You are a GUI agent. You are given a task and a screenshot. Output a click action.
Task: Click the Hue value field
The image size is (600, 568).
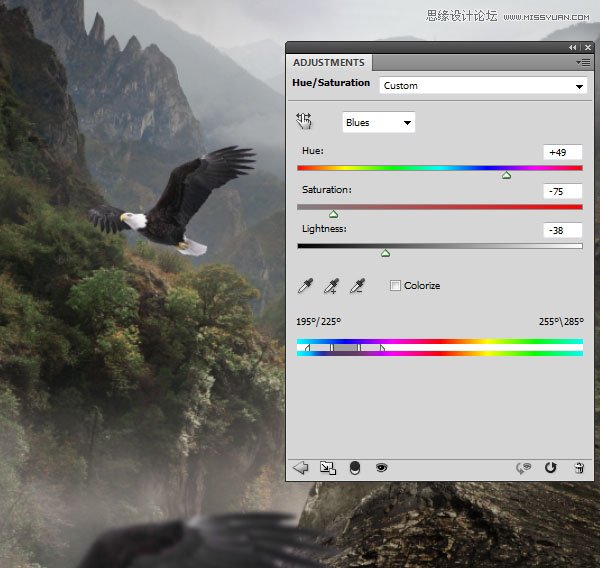(562, 152)
